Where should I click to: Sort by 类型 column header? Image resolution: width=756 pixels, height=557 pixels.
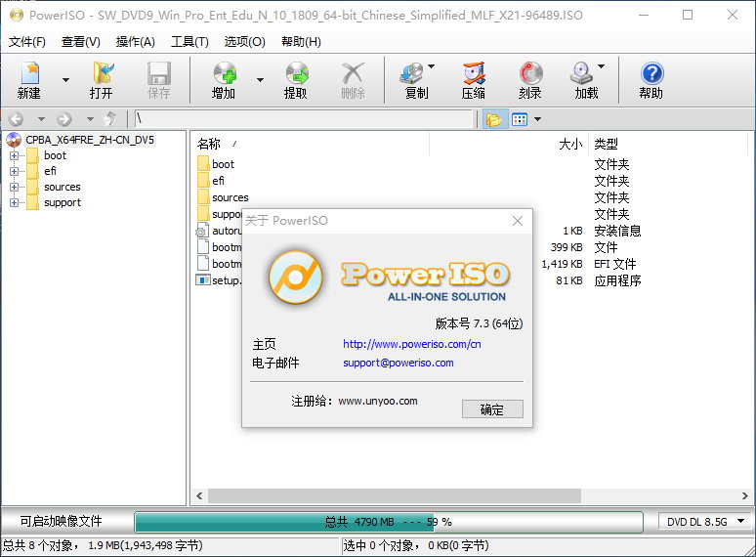click(606, 144)
